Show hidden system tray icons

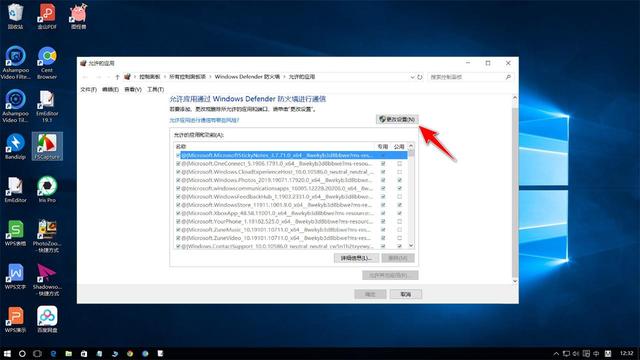556,353
